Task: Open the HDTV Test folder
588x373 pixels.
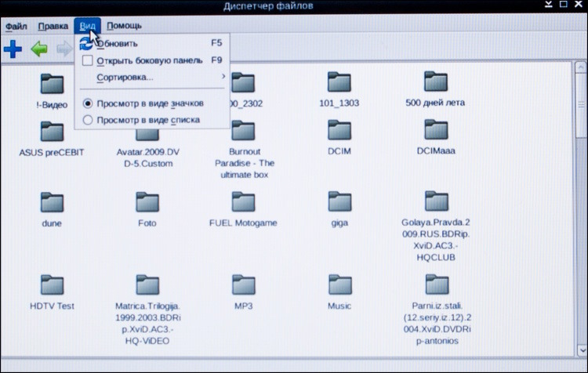Action: pos(52,285)
